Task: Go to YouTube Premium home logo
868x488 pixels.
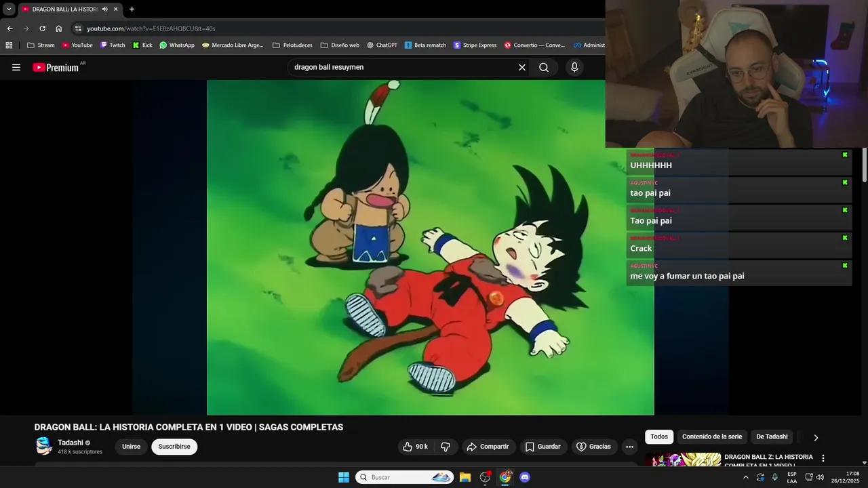Action: point(56,67)
